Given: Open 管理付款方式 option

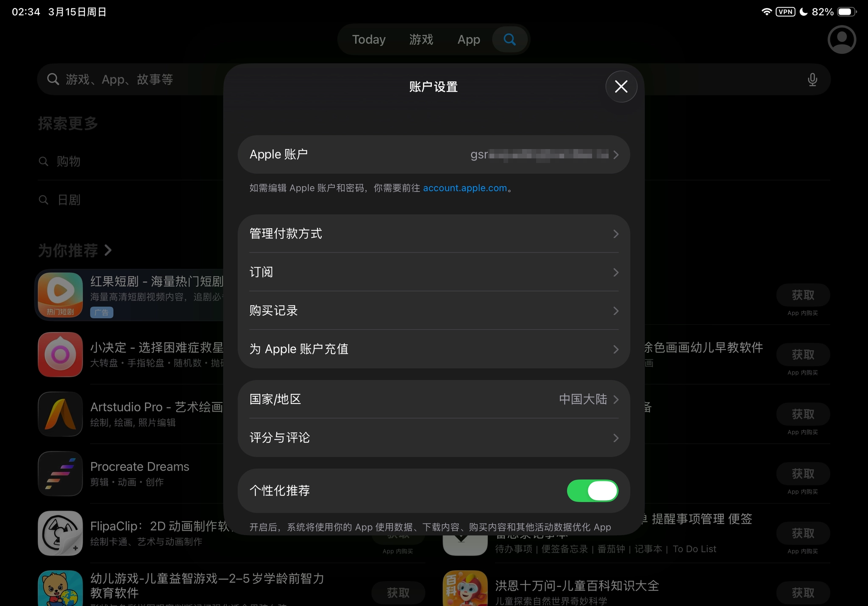Looking at the screenshot, I should click(434, 234).
